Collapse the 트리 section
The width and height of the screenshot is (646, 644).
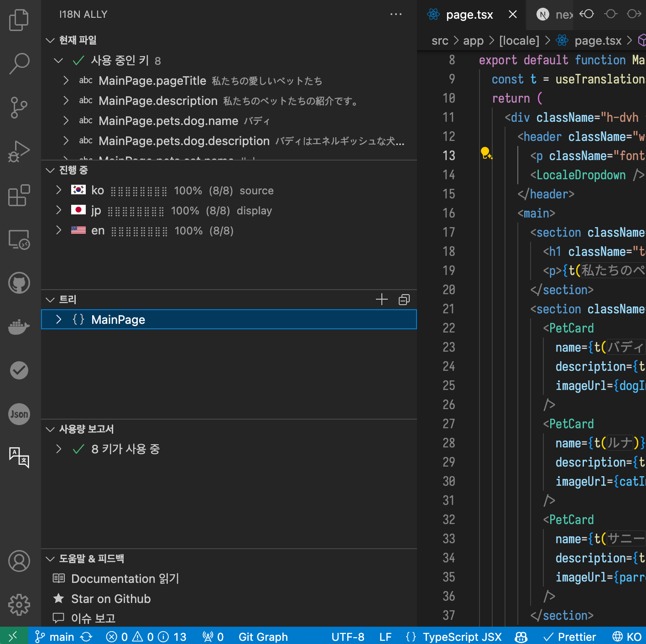(x=50, y=300)
